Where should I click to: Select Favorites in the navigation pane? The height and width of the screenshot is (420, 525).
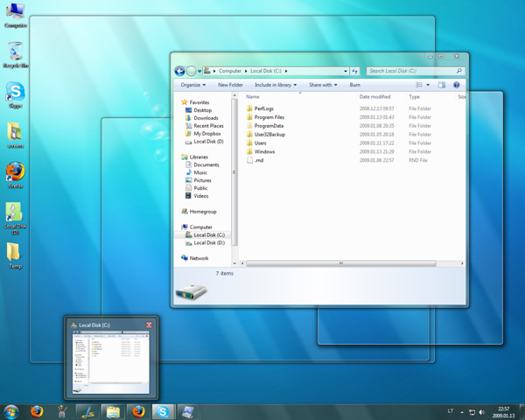tap(195, 102)
